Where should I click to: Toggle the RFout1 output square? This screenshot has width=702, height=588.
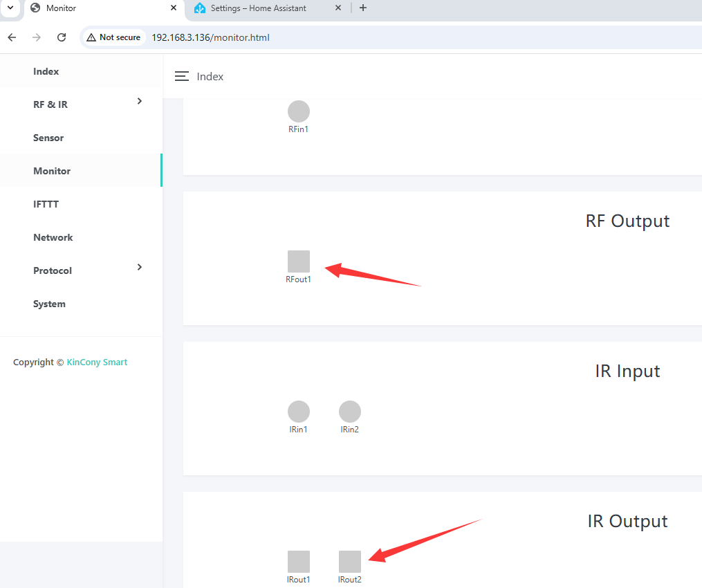[x=299, y=261]
